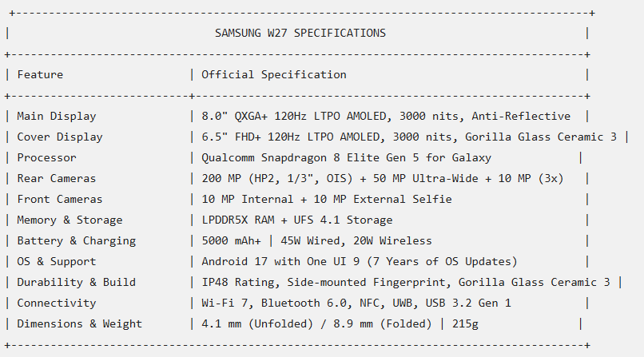Select the Feature column header
644x357 pixels.
click(x=40, y=75)
